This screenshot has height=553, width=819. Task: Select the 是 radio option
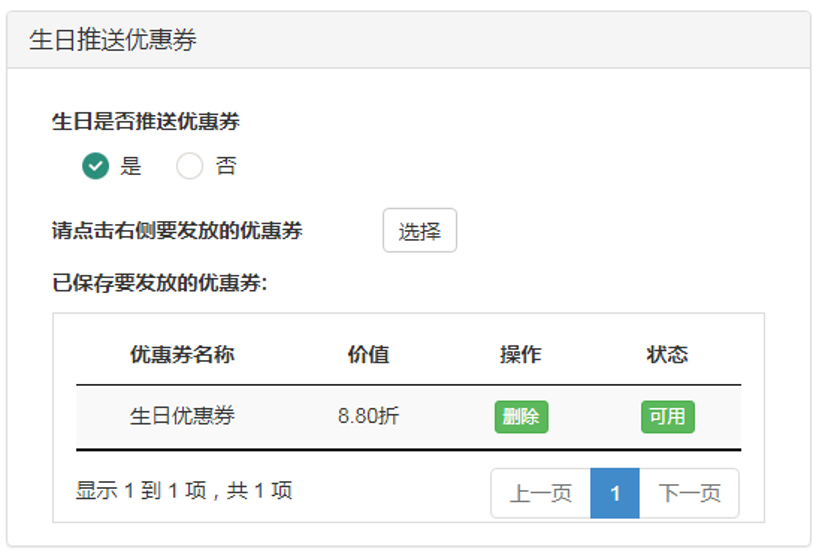(x=96, y=166)
